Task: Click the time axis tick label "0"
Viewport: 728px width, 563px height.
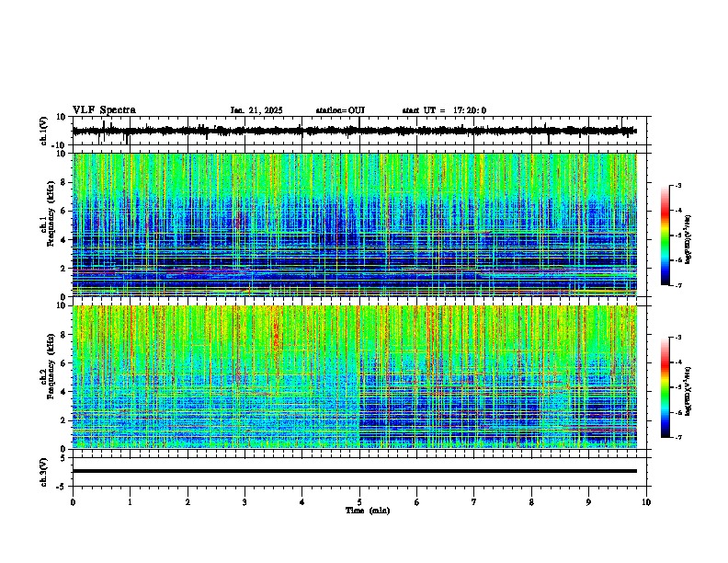Action: [73, 502]
